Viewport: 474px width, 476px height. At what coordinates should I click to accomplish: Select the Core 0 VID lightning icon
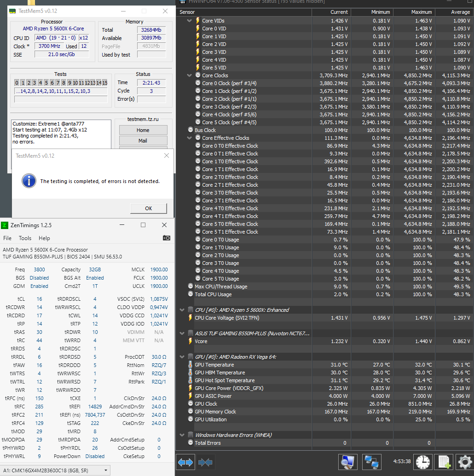(x=198, y=29)
